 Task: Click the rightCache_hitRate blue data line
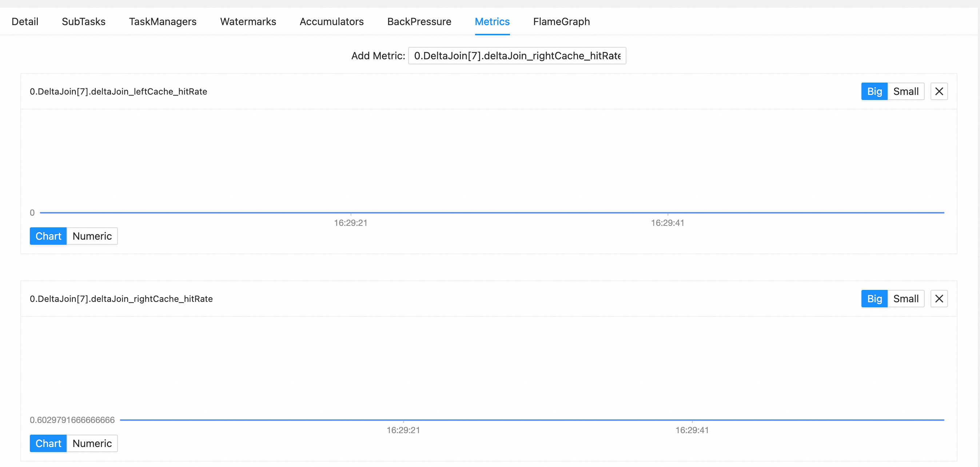[533, 420]
